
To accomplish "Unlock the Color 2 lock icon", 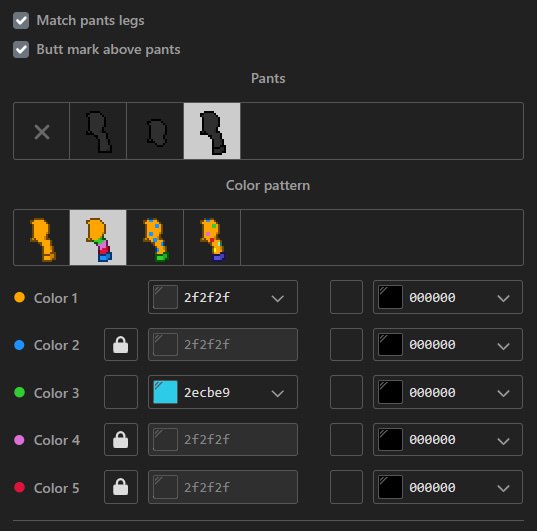I will tap(121, 345).
